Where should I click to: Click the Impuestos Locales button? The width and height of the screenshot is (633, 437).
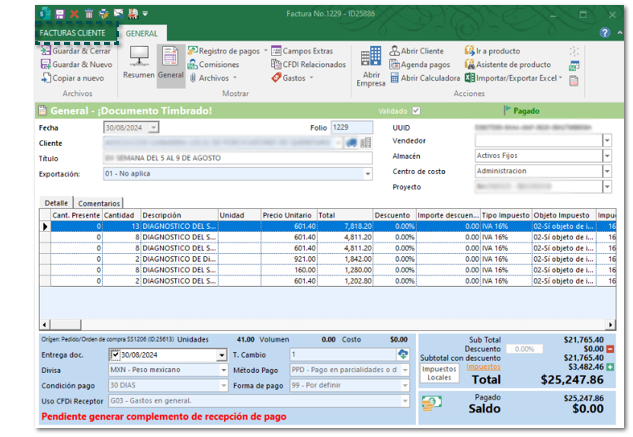point(437,374)
